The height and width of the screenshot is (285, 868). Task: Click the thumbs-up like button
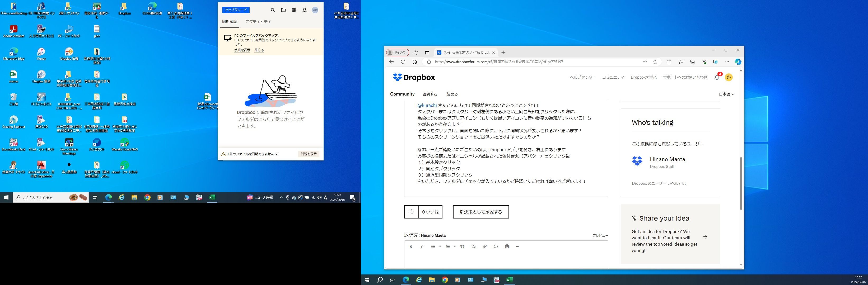[412, 212]
